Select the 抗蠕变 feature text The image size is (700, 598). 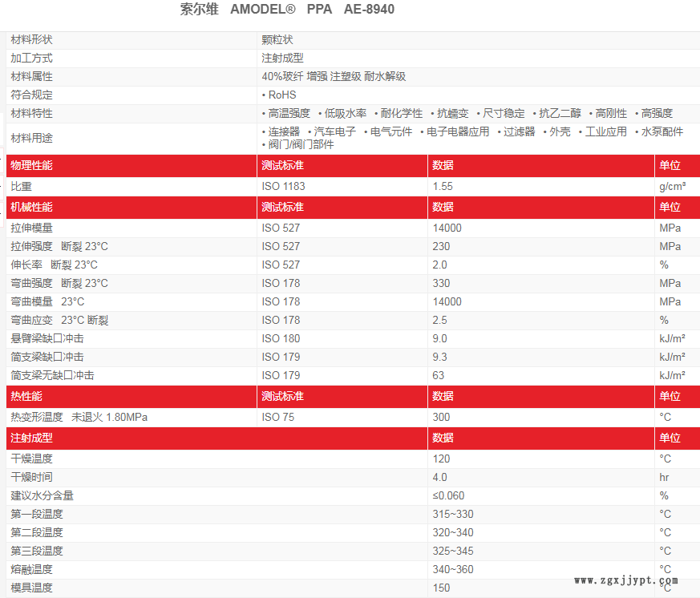(452, 114)
